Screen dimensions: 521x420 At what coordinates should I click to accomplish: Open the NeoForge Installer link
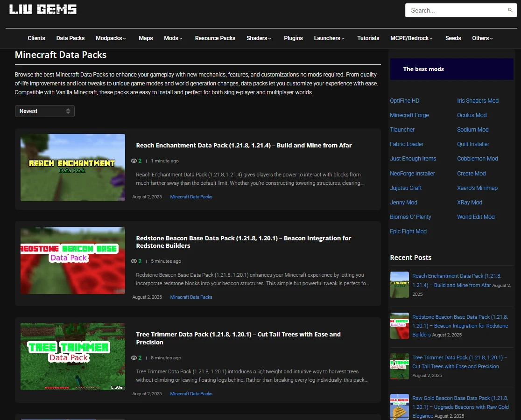(412, 173)
